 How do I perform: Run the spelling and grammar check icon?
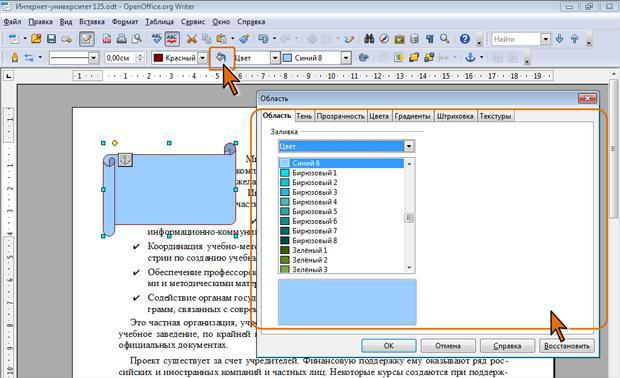(157, 39)
